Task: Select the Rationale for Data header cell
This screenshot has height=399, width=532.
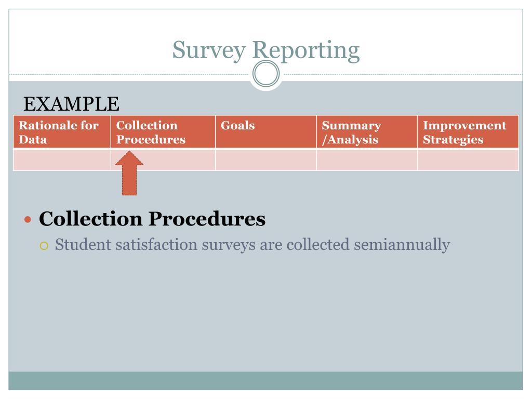Action: pyautogui.click(x=62, y=132)
